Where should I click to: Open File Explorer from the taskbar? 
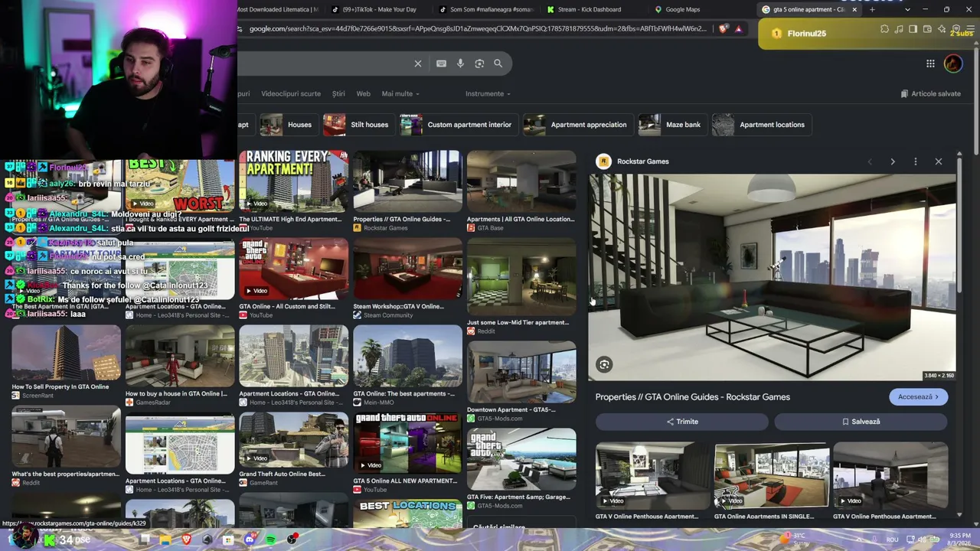point(165,540)
